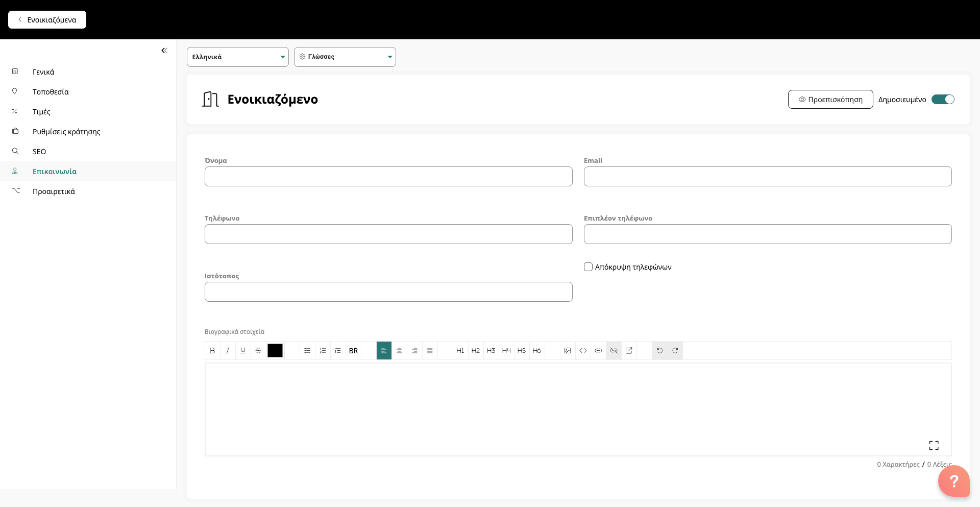Click the Bold formatting icon
Screen dimensions: 980x507
pos(212,351)
